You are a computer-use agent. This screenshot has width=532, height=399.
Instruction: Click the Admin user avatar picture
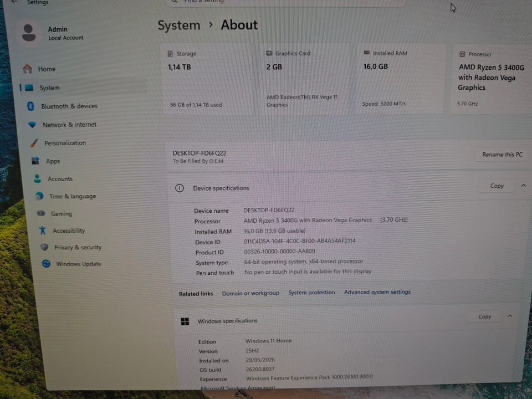(x=29, y=33)
